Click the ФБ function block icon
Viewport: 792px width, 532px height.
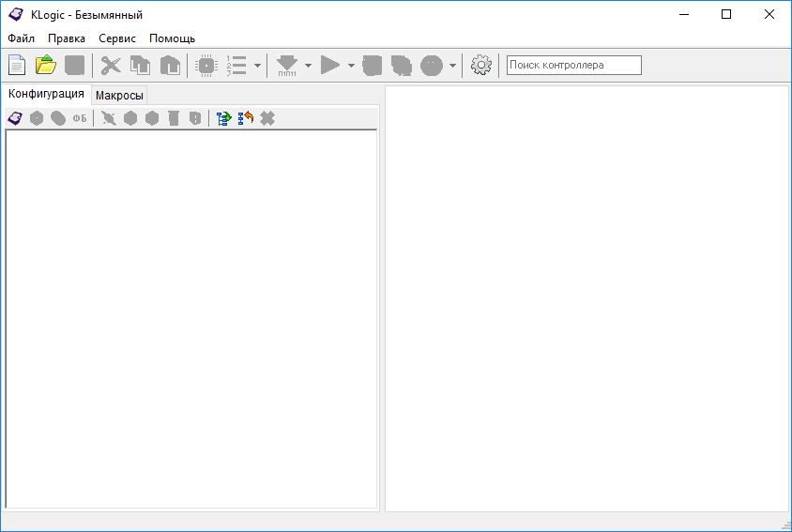(80, 118)
